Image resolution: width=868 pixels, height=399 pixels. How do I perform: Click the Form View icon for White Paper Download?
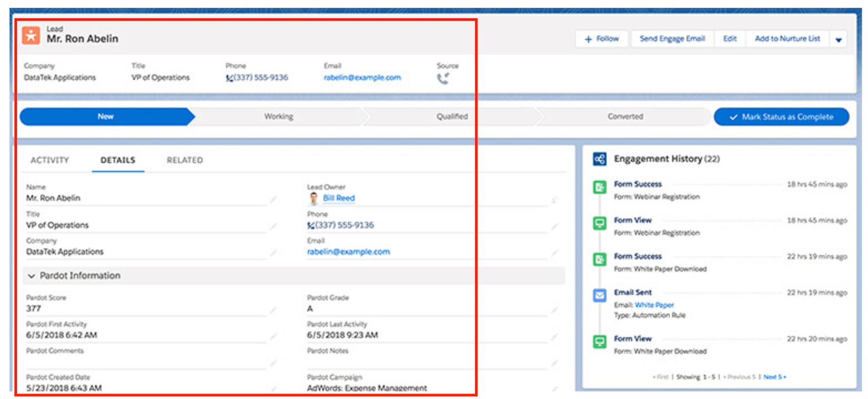tap(599, 342)
